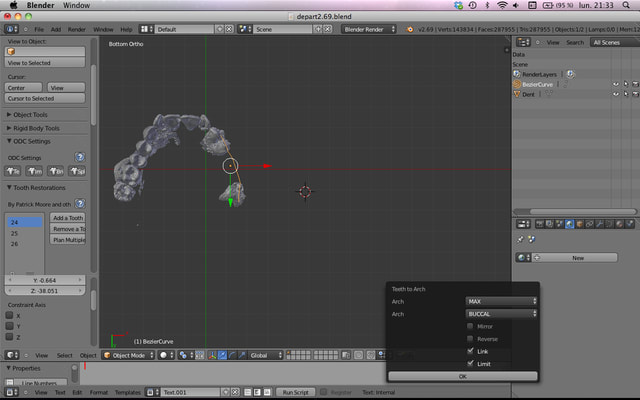This screenshot has width=640, height=400.
Task: Enable the X constraint axis checkbox
Action: [x=10, y=315]
